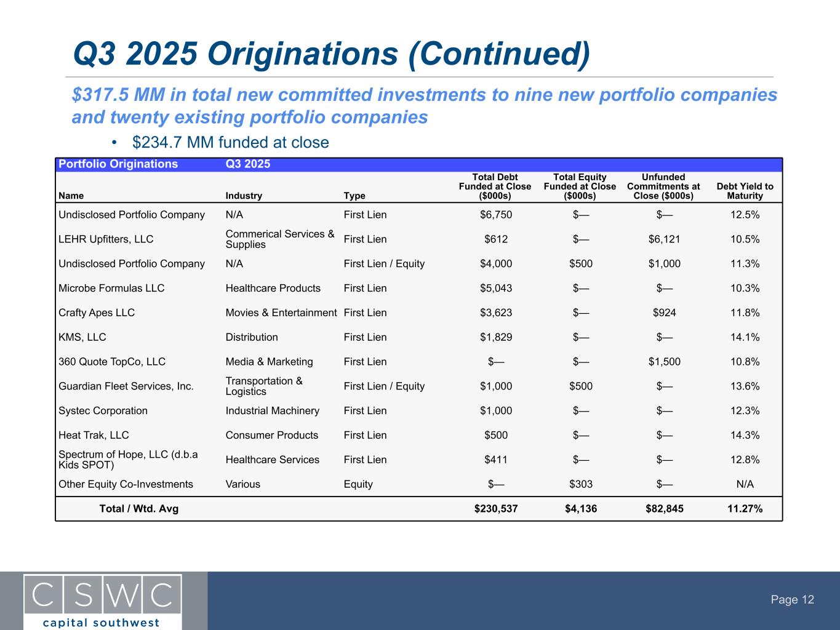
Task: Click the Portfolio Originations table header
Action: click(118, 164)
